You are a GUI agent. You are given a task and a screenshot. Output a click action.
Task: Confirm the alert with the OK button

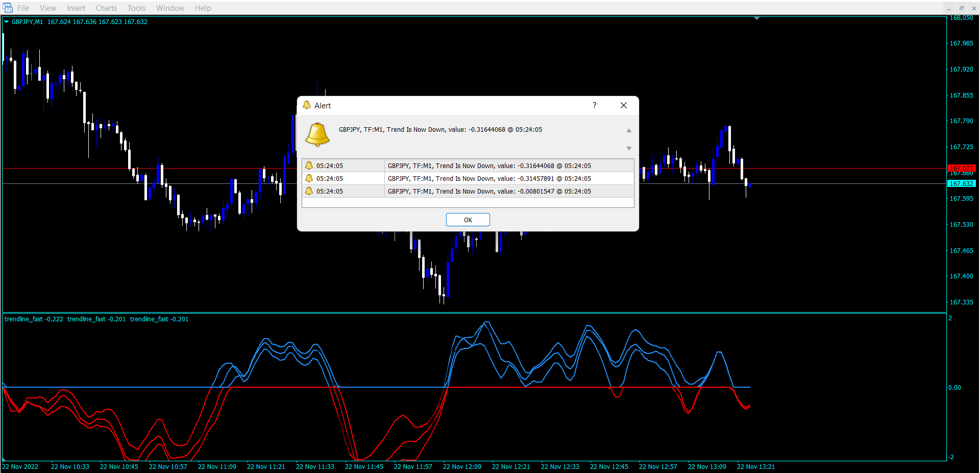468,220
